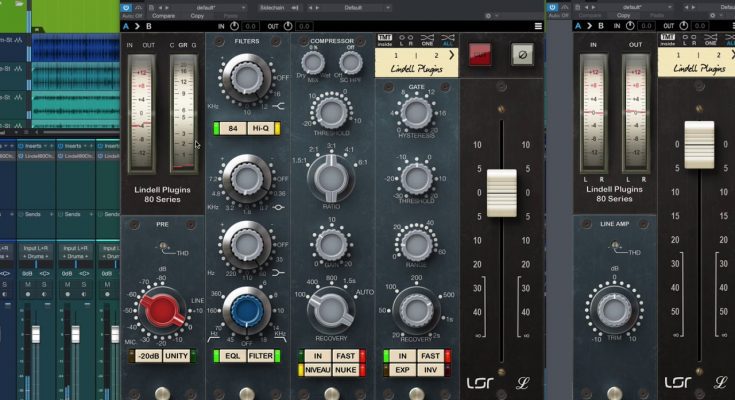
Task: Toggle the gate EXP mode
Action: click(x=402, y=370)
